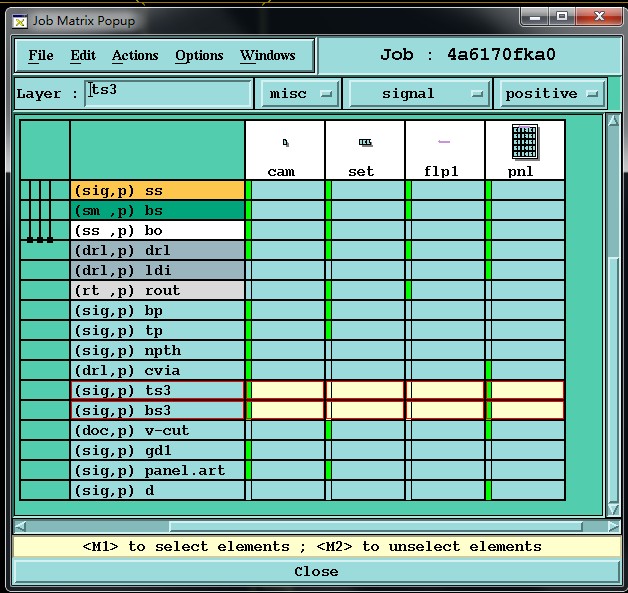Click the ts3 cell under flp1
The width and height of the screenshot is (628, 593).
click(445, 390)
